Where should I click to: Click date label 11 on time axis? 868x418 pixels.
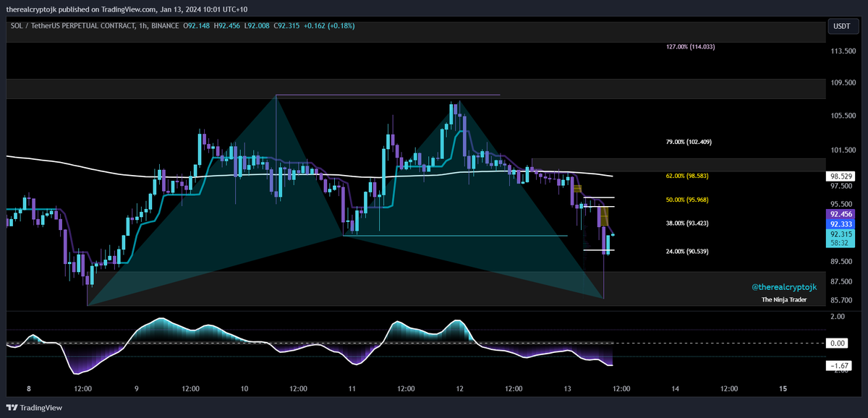click(x=352, y=388)
